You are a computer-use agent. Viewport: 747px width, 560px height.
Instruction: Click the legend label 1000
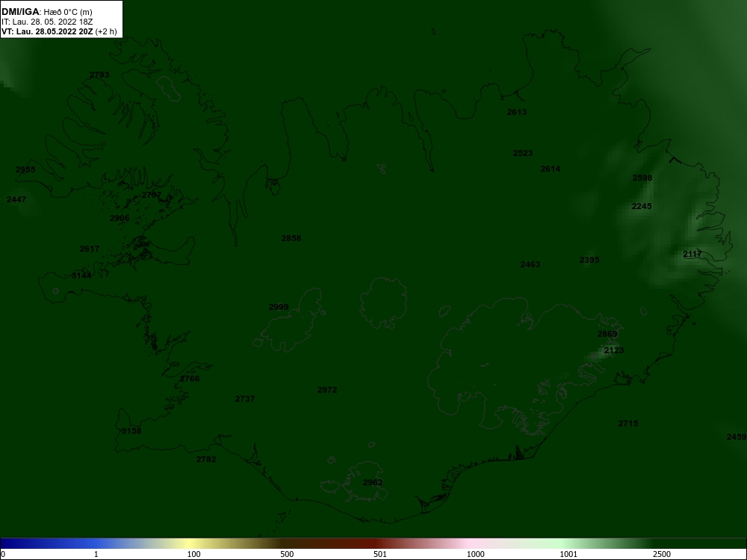click(x=476, y=554)
